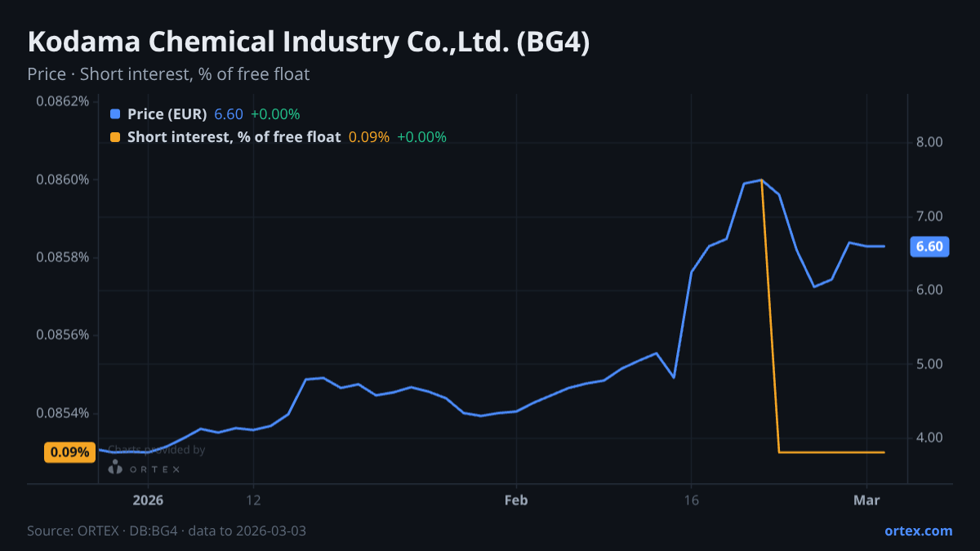Click the 12 date axis label
This screenshot has height=551, width=980.
click(x=253, y=500)
